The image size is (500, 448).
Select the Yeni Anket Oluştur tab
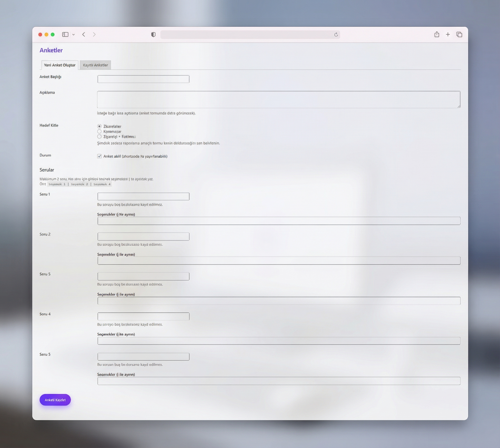click(60, 65)
